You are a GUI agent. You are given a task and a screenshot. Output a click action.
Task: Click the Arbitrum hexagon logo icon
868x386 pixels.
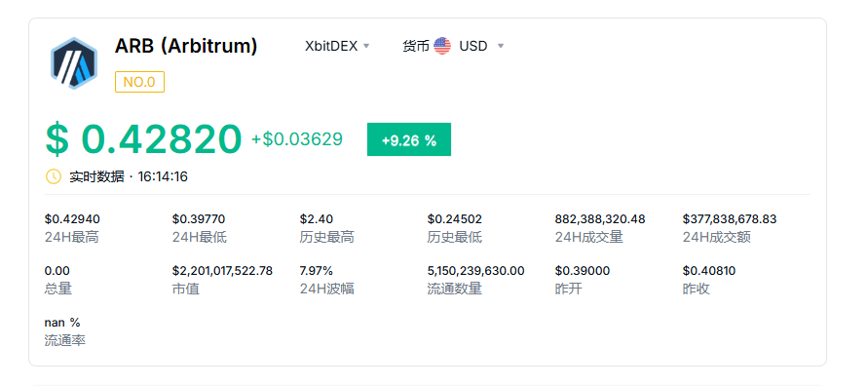pyautogui.click(x=74, y=63)
